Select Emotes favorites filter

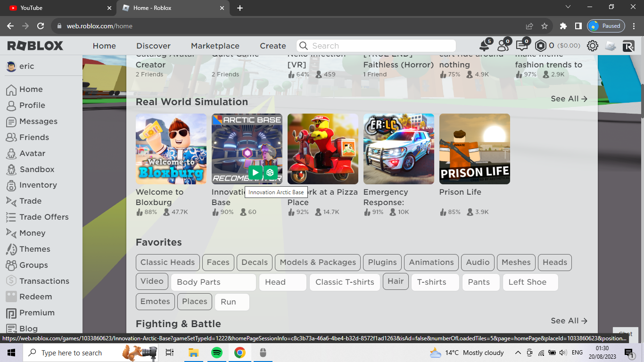(155, 302)
